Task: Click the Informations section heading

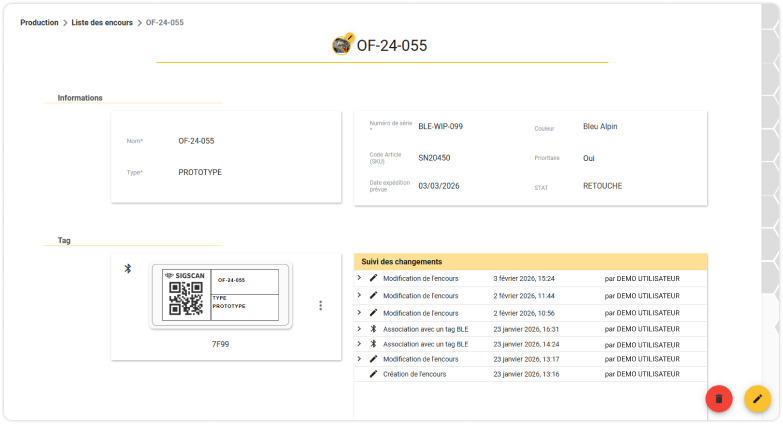Action: pos(80,98)
